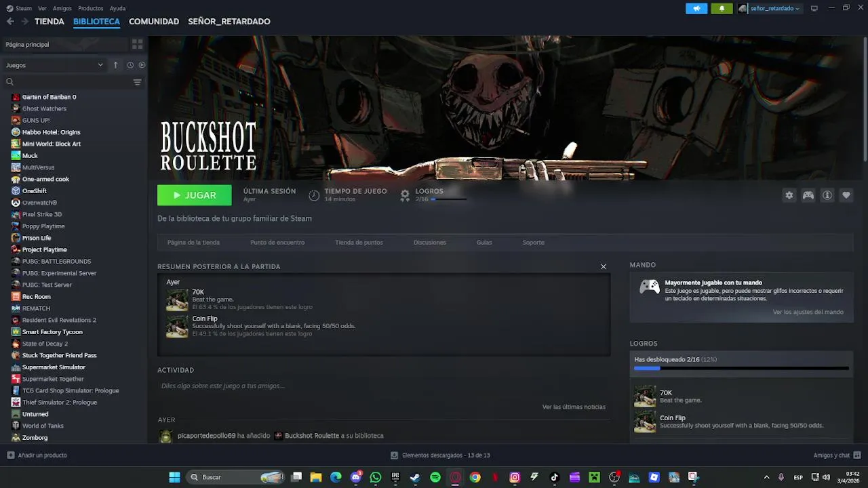Select PUBG: BATTLEGROUNDS in library list
The image size is (868, 488).
[56, 262]
